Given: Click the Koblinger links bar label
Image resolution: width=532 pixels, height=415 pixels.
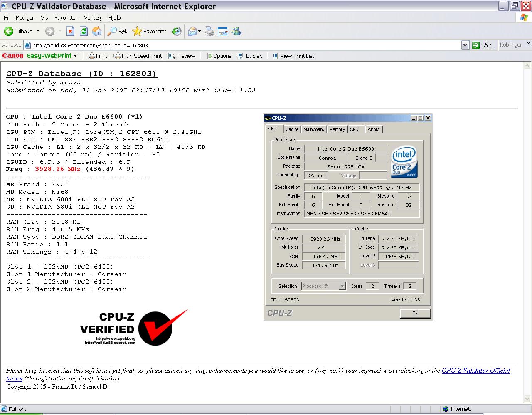Looking at the screenshot, I should (x=511, y=45).
